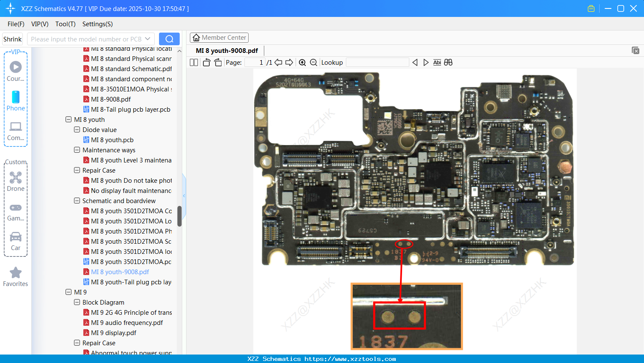Open MI 8 youth-Tail plug pcb layer file
The height and width of the screenshot is (363, 644).
[131, 282]
